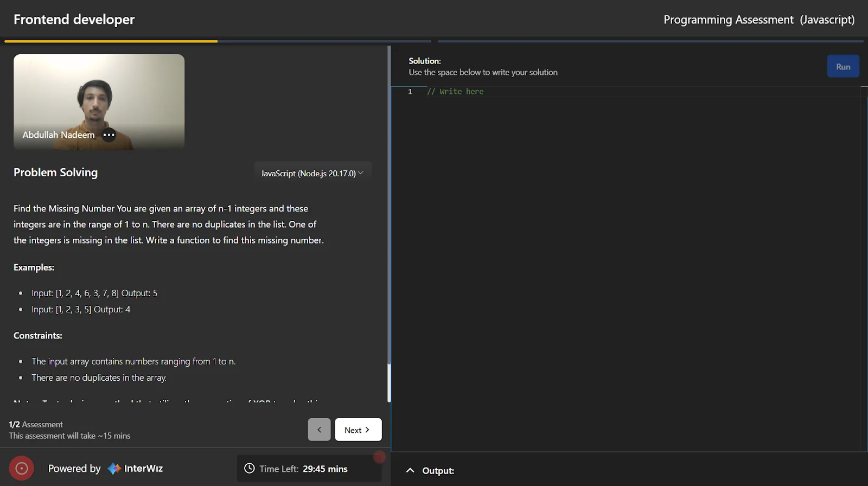This screenshot has width=868, height=486.
Task: Click line number 1 in editor gutter
Action: 410,92
